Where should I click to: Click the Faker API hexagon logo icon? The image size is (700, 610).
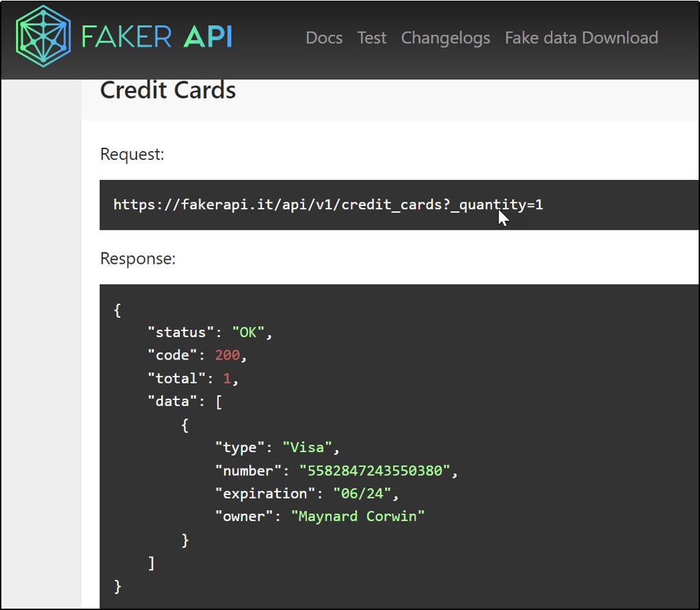tap(43, 36)
